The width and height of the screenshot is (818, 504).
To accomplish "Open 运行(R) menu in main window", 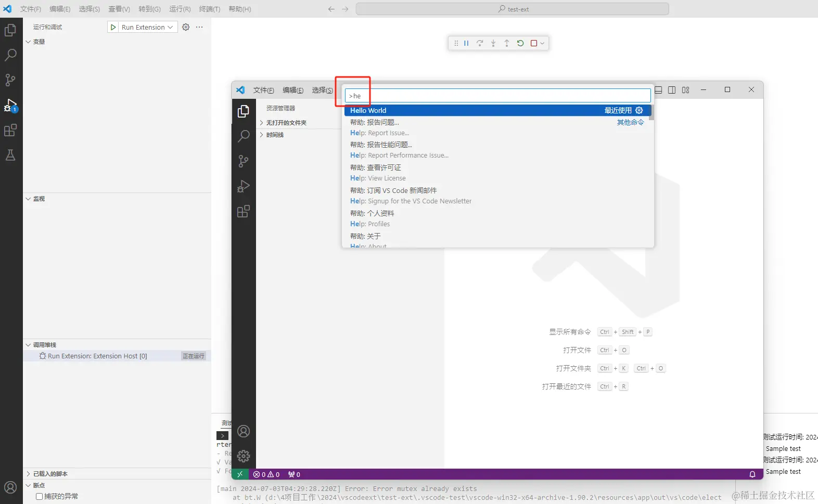I will 180,9.
